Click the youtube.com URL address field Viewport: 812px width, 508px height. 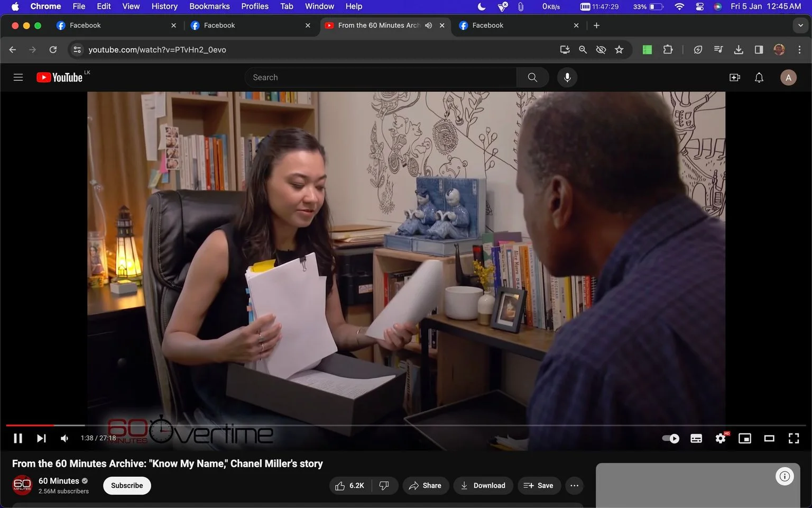(157, 49)
